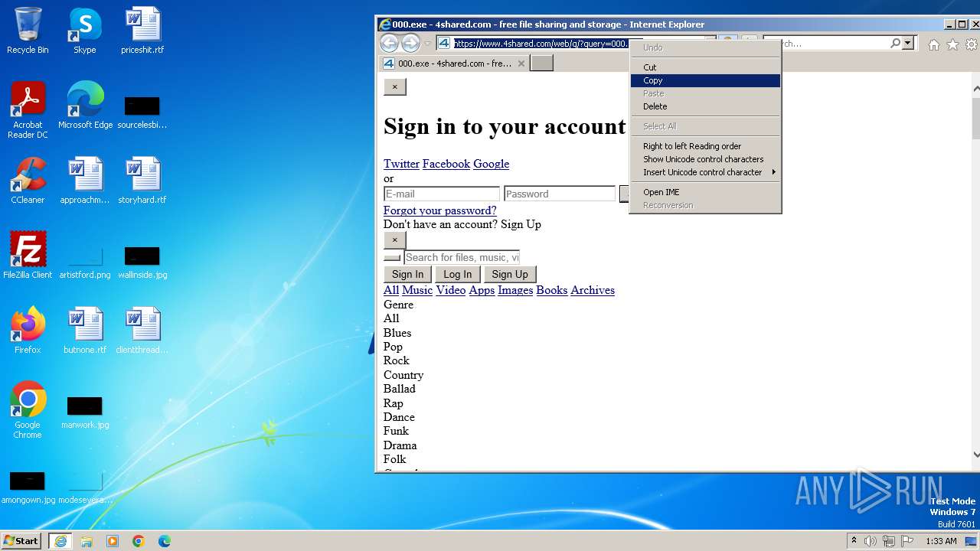Click the Facebook sign-in link
980x551 pixels.
[x=446, y=164]
